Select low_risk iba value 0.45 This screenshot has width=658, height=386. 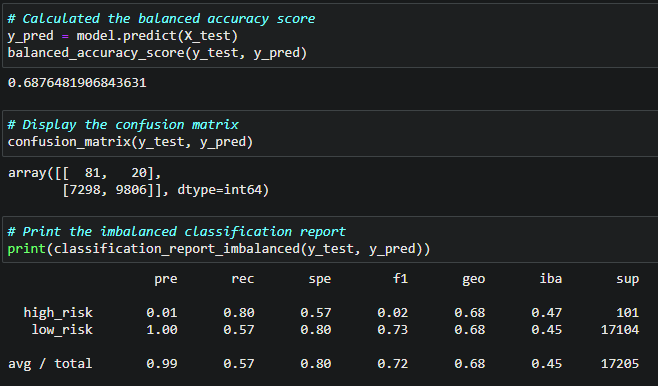(x=547, y=330)
